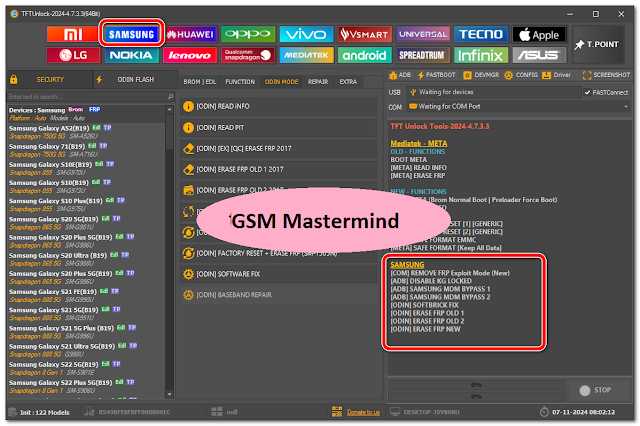Click the device list scroll-up arrow
Screen dimensions: 640x426
click(x=170, y=109)
